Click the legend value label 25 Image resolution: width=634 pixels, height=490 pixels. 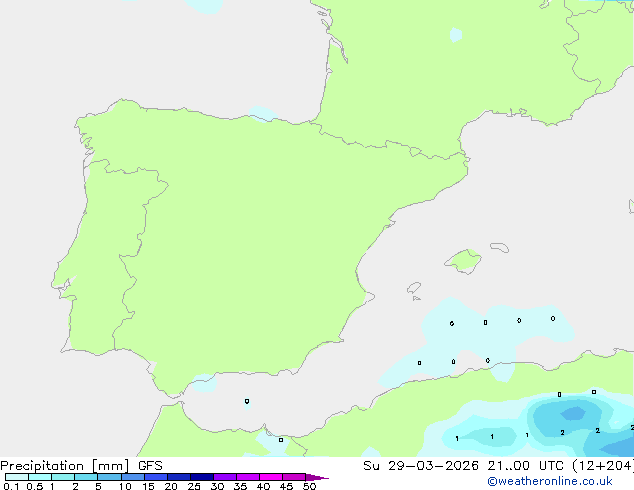pyautogui.click(x=194, y=486)
